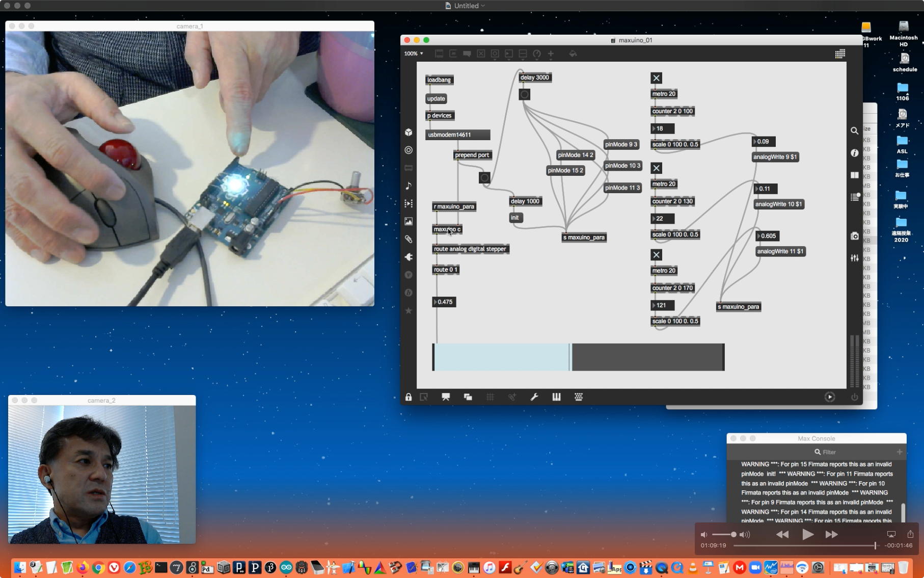The height and width of the screenshot is (578, 924).
Task: Open presentation mode in bottom toolbar
Action: pos(446,397)
